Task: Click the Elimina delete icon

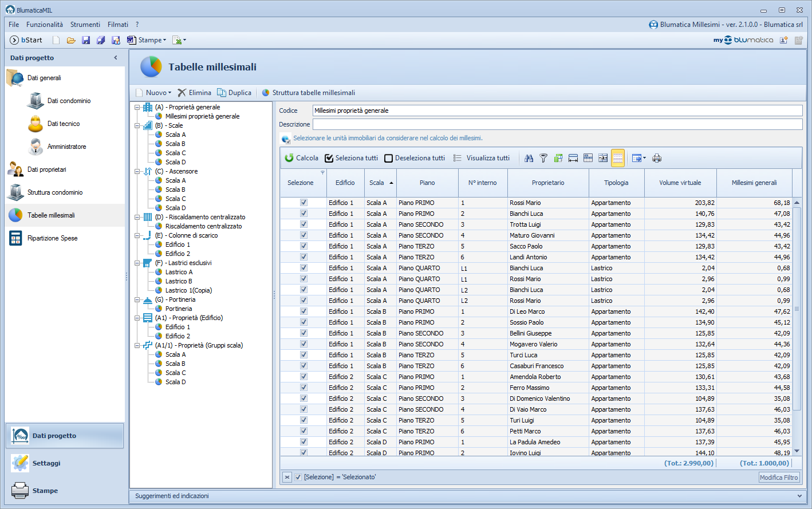Action: (182, 93)
